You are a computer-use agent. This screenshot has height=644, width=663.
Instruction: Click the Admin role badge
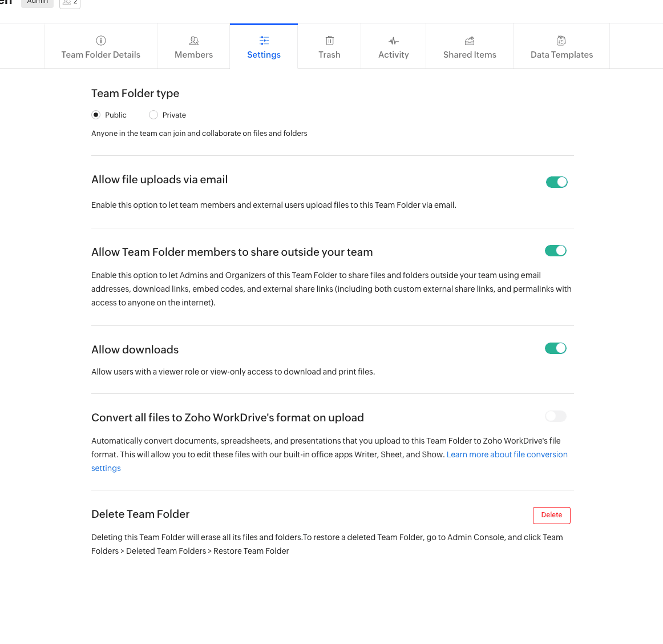(38, 3)
